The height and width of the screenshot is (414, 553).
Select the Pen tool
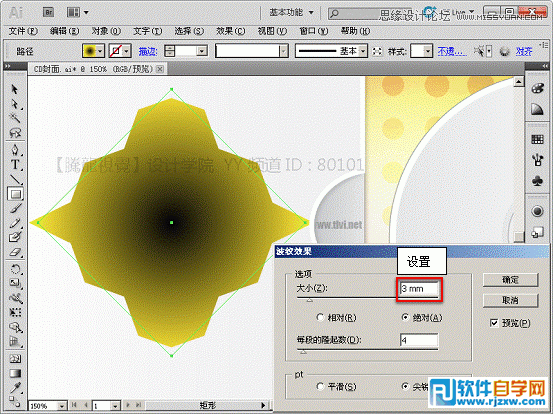point(15,150)
